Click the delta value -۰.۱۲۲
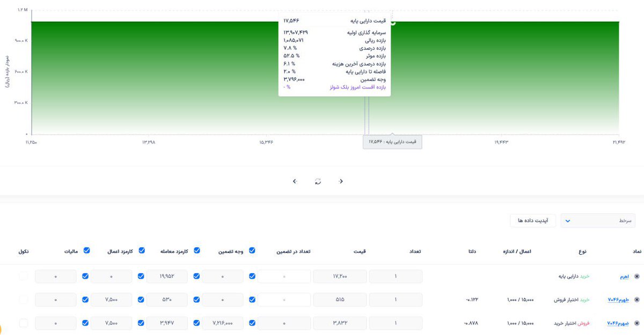 click(x=471, y=300)
